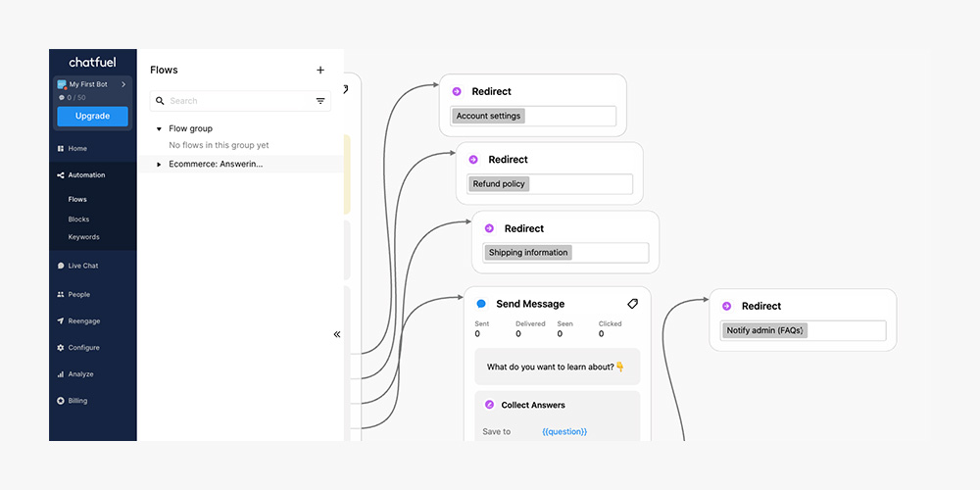This screenshot has width=980, height=490.
Task: Open the flows filter icon
Action: click(x=320, y=101)
